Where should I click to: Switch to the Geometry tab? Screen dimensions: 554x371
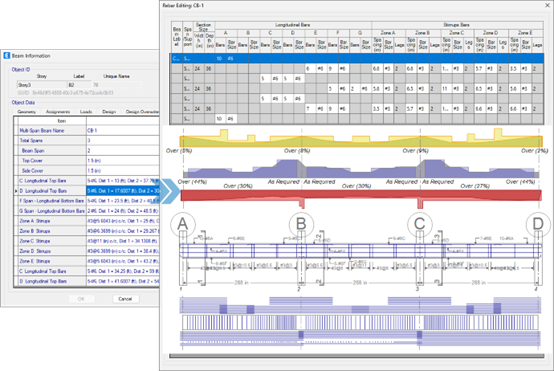[x=26, y=112]
